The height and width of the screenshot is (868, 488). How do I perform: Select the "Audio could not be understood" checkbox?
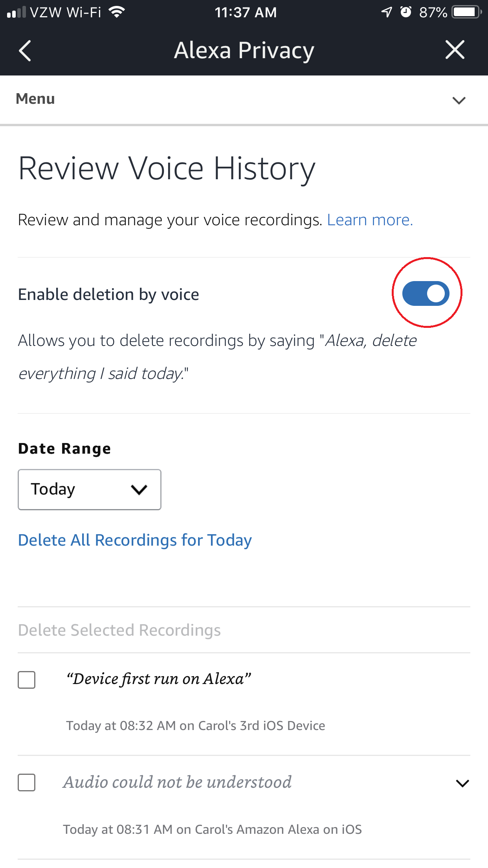[27, 782]
